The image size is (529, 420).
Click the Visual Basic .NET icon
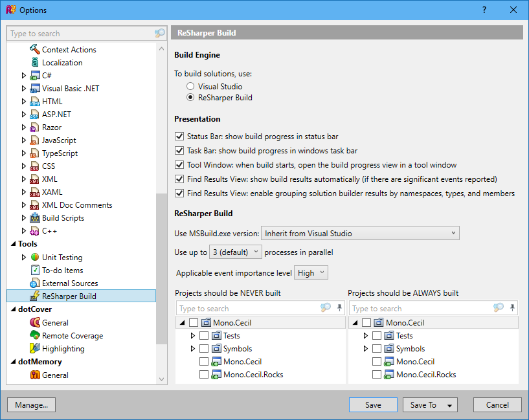(x=35, y=89)
